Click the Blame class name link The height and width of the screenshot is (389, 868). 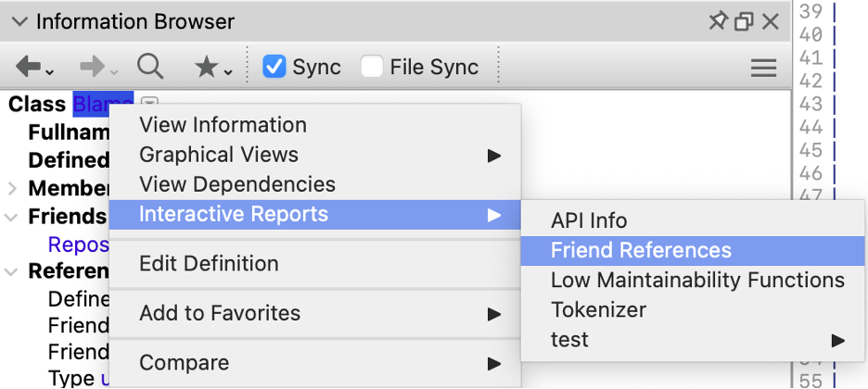[x=102, y=104]
